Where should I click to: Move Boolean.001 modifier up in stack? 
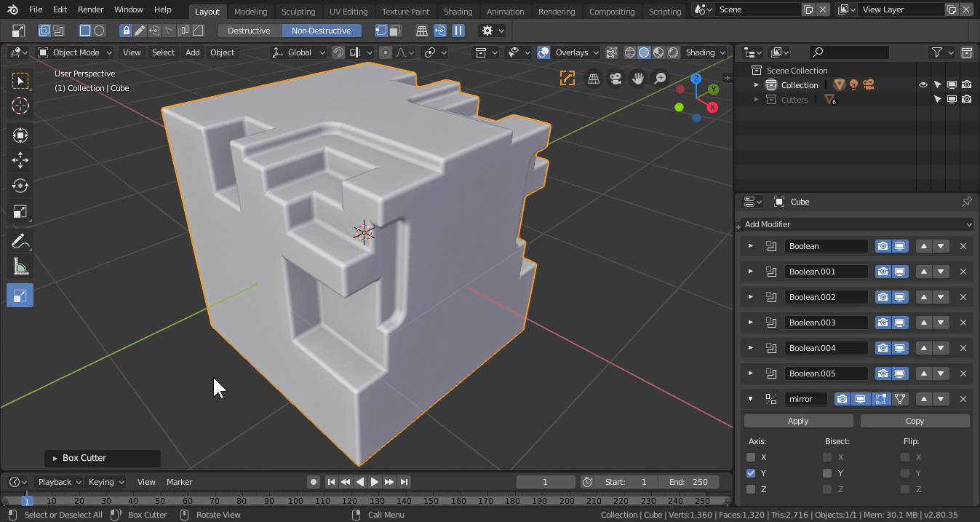click(x=924, y=272)
